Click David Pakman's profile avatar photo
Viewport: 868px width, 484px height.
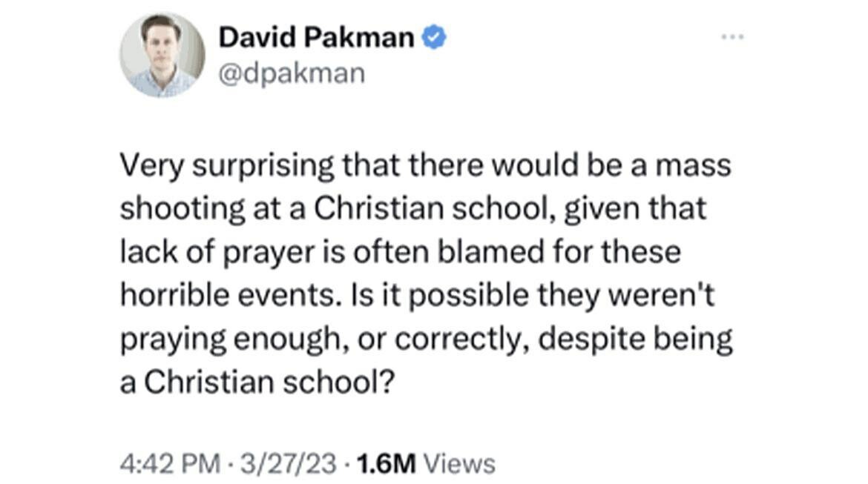162,55
